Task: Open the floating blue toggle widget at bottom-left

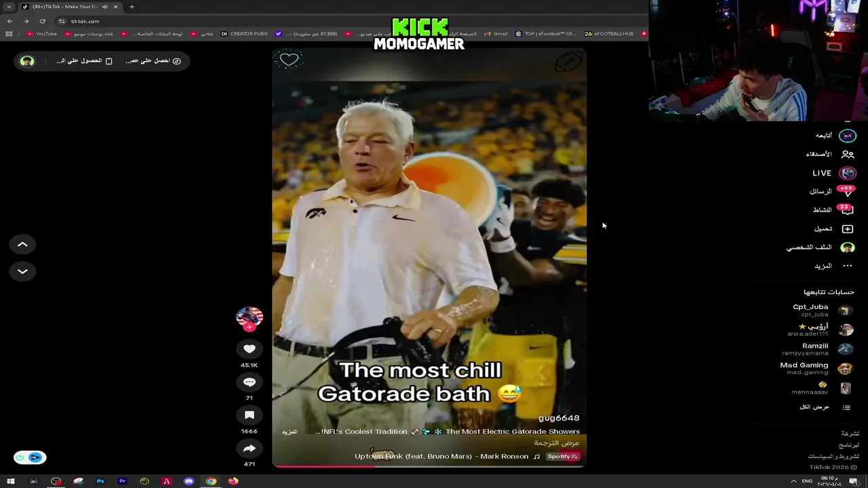Action: [30, 457]
